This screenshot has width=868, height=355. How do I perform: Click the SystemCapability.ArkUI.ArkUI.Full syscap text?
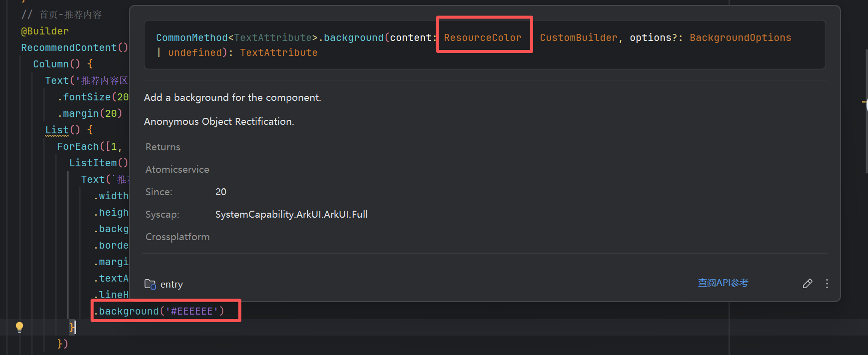291,214
